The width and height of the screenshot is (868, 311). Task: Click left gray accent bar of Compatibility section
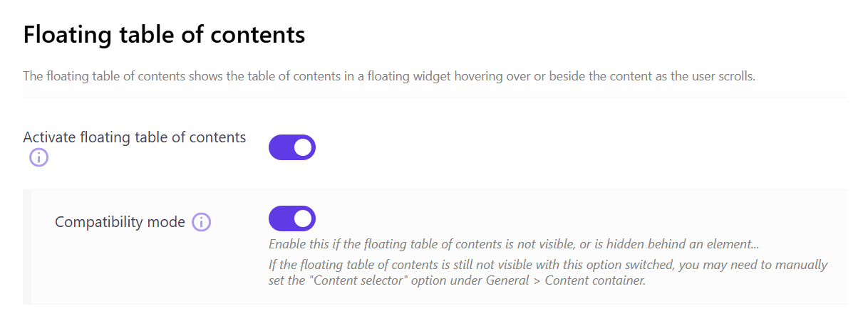click(x=27, y=246)
